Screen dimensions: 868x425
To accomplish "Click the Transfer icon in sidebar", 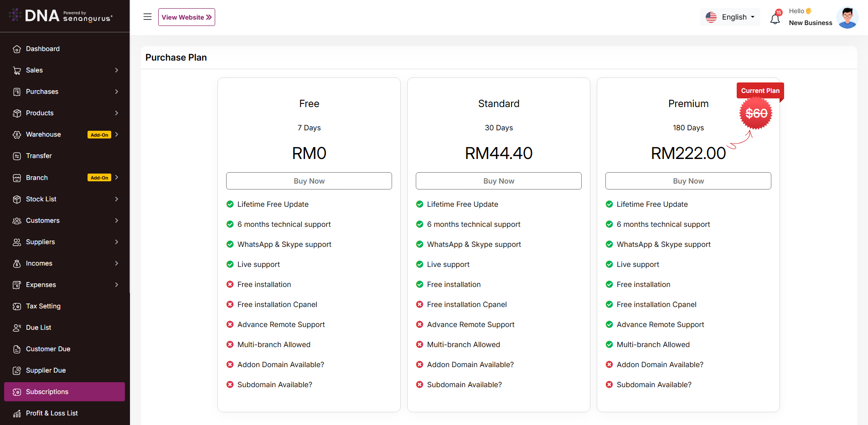I will pos(17,156).
